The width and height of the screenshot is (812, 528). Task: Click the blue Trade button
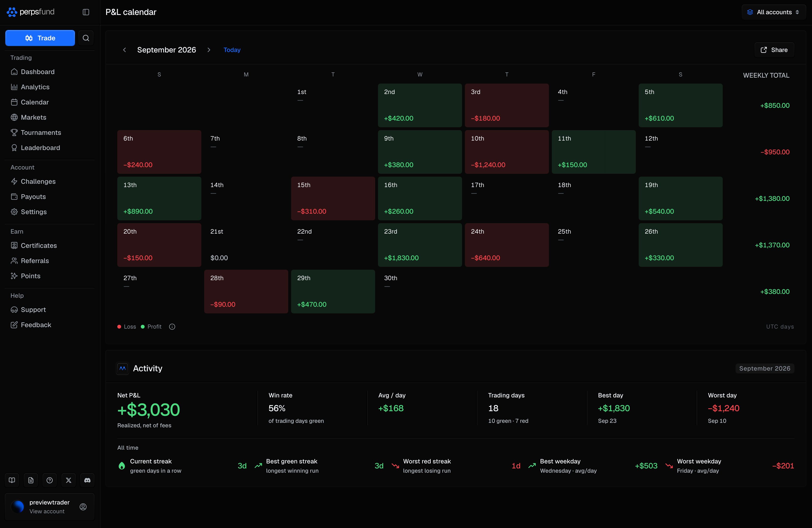point(40,38)
